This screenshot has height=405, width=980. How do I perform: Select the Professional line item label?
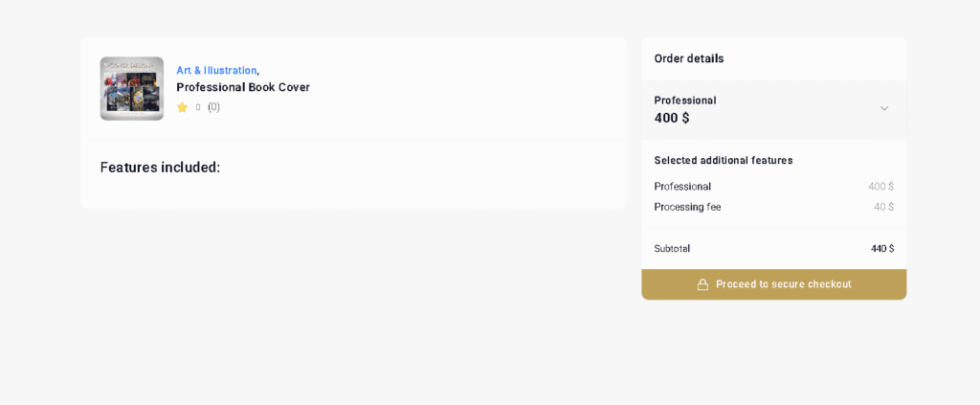[682, 187]
